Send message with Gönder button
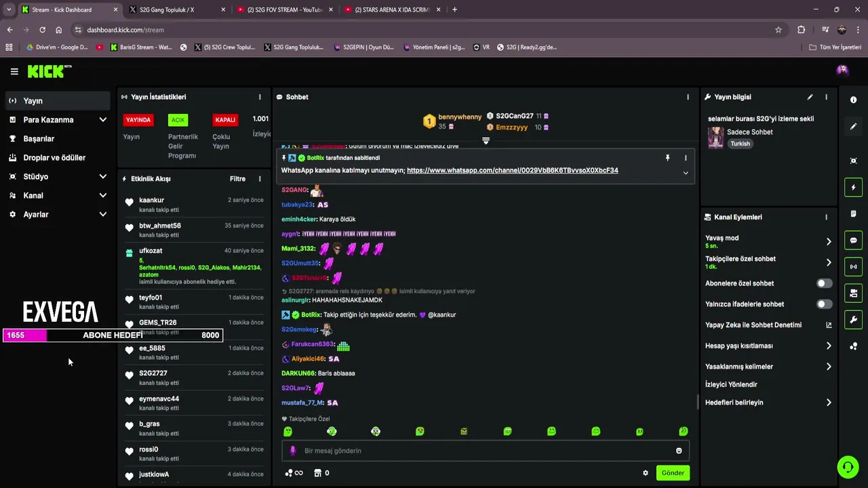The height and width of the screenshot is (488, 868). (673, 473)
